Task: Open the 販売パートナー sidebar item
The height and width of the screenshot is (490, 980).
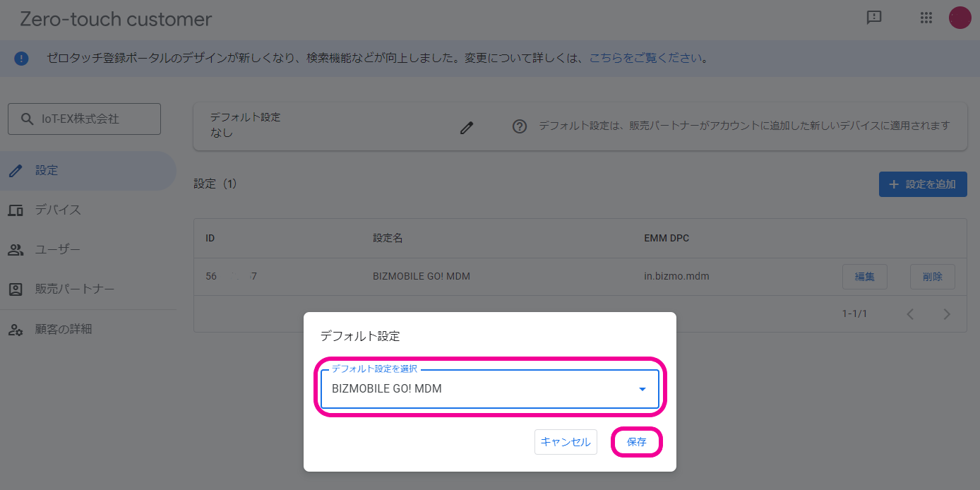Action: pyautogui.click(x=74, y=289)
